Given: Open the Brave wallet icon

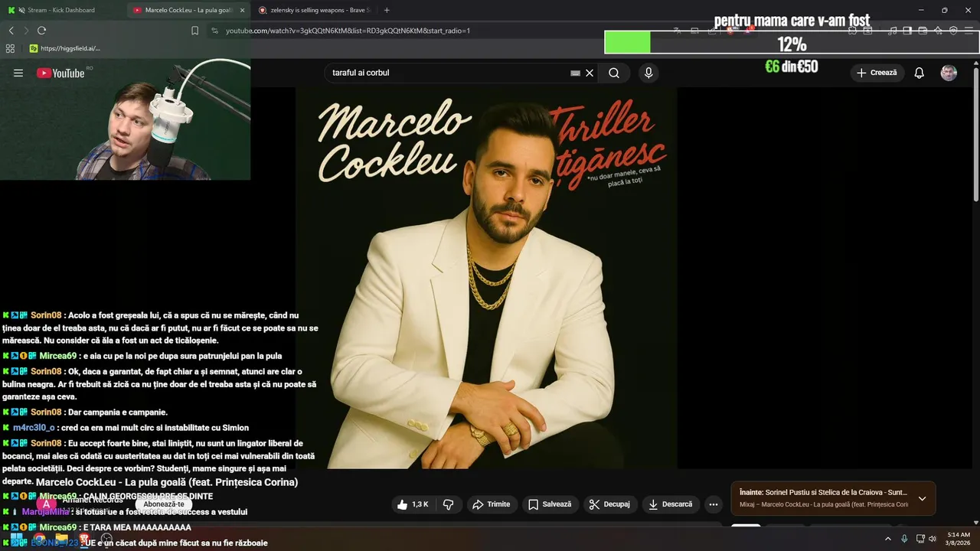Looking at the screenshot, I should tap(923, 31).
